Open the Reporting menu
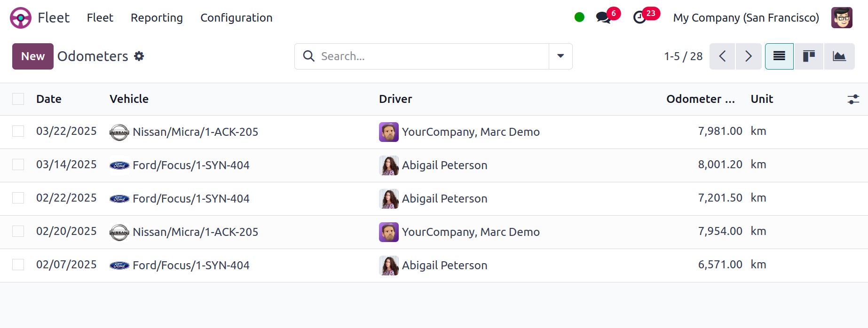This screenshot has height=328, width=868. click(157, 18)
